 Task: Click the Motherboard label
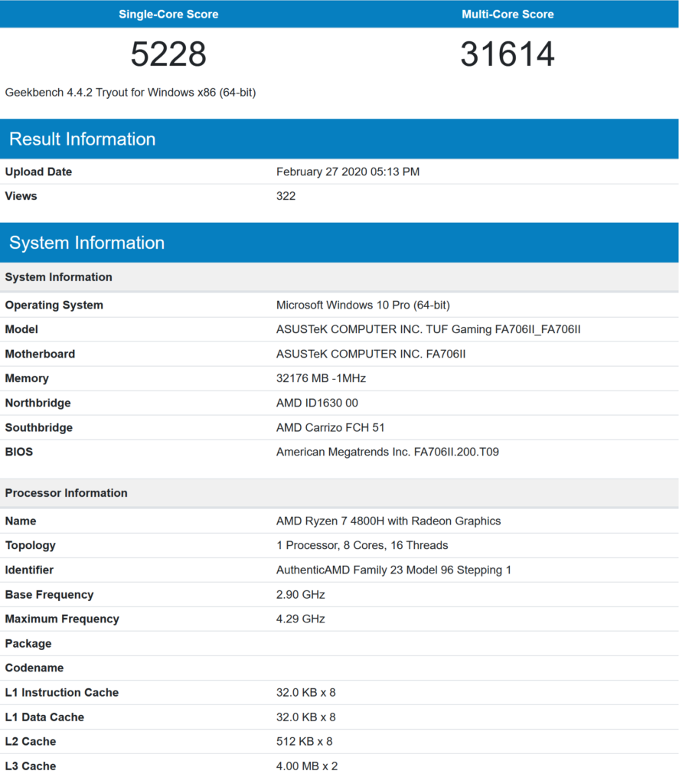click(x=40, y=354)
